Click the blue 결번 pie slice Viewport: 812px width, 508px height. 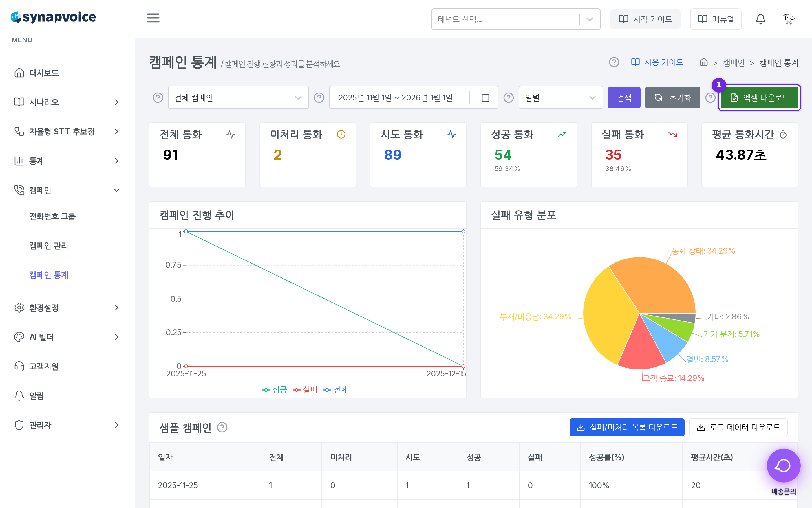click(x=666, y=343)
